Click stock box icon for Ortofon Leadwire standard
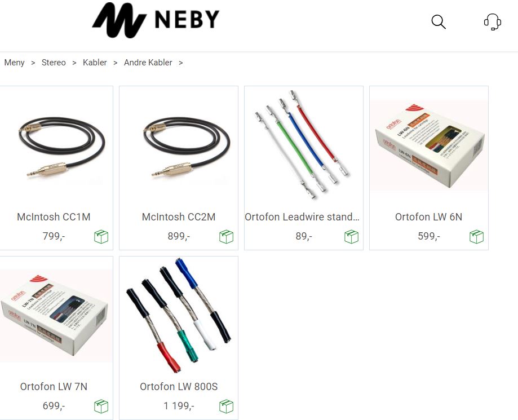Image resolution: width=518 pixels, height=420 pixels. pyautogui.click(x=352, y=237)
